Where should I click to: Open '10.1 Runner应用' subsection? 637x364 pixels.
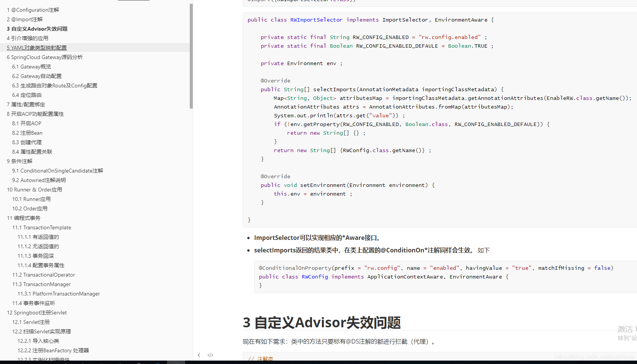pos(31,199)
